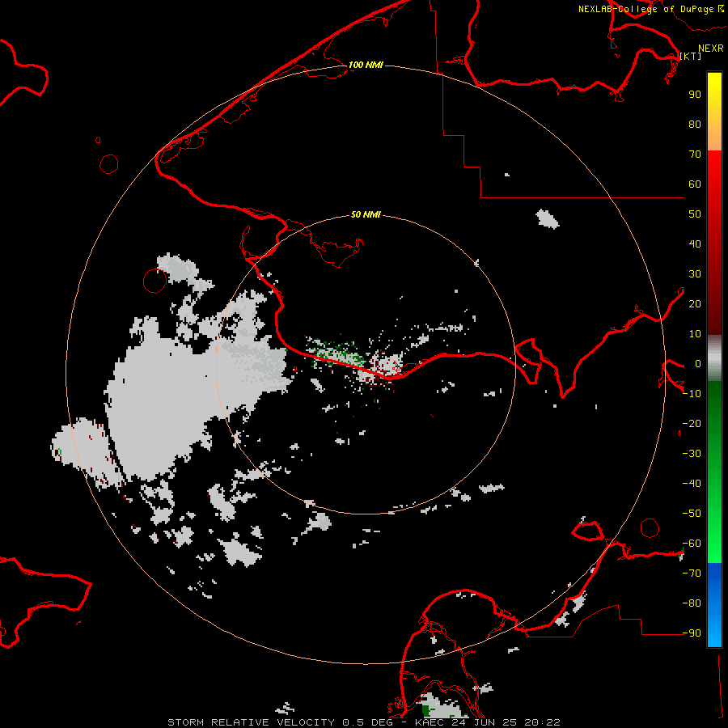Viewport: 728px width, 728px height.
Task: Click the 10 value on velocity scale
Action: coord(695,334)
